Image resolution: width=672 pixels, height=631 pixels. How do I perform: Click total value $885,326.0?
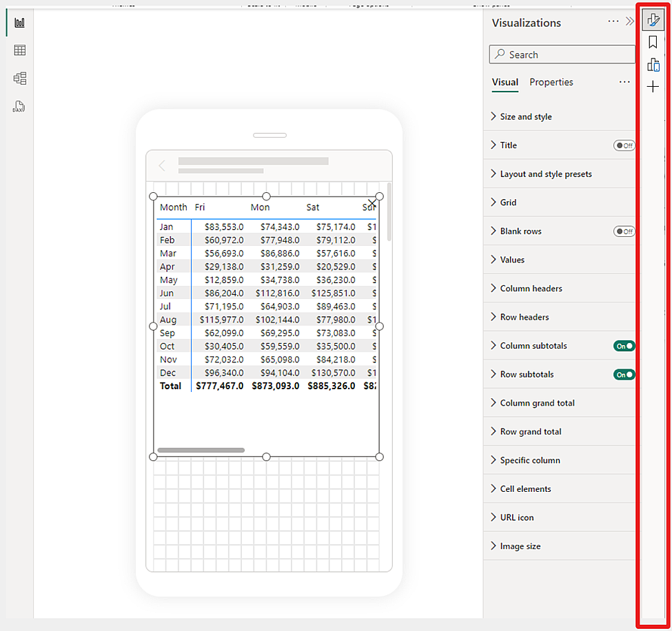(x=332, y=386)
